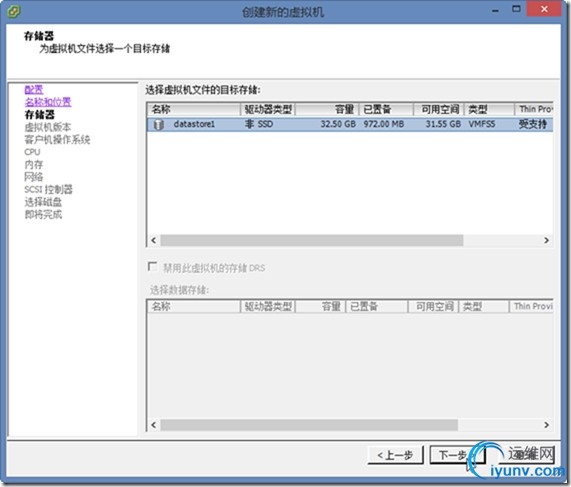Go back with <上一步 button
Screen dimensions: 571x487
pos(395,455)
